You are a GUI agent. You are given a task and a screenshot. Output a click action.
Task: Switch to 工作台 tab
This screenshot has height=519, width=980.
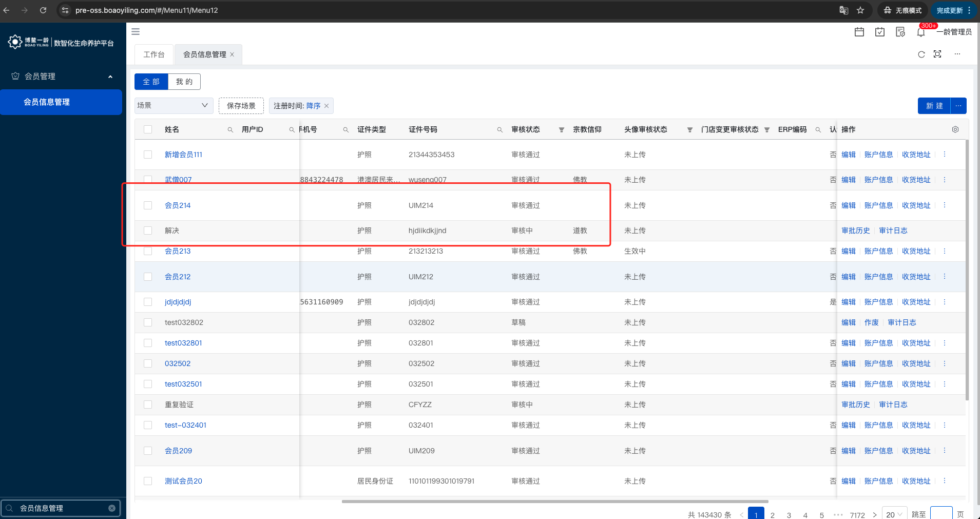[x=154, y=54]
